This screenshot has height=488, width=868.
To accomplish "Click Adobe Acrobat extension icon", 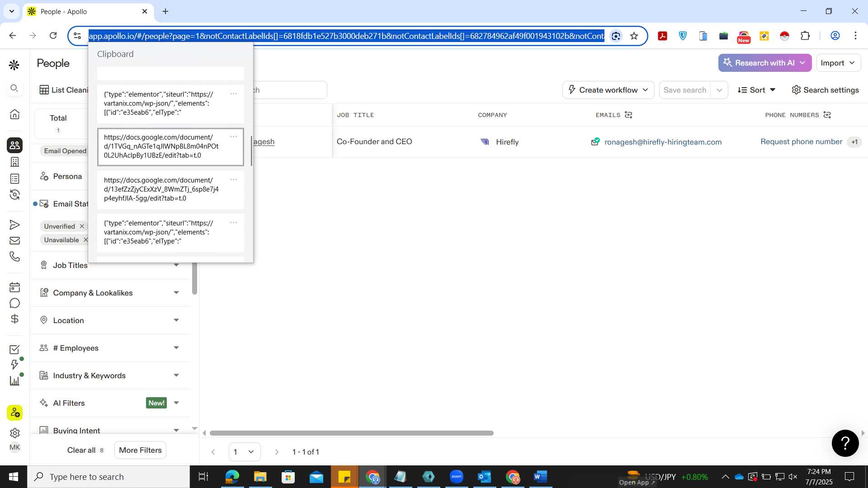I will (x=662, y=36).
